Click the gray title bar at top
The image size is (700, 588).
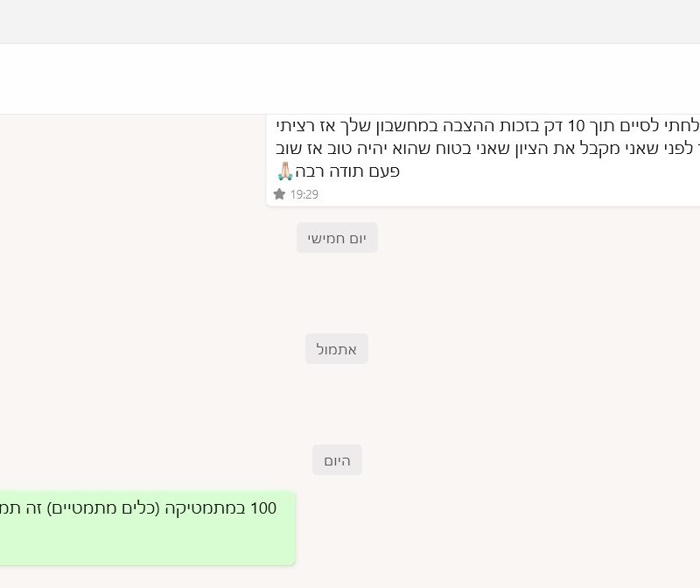pos(350,21)
